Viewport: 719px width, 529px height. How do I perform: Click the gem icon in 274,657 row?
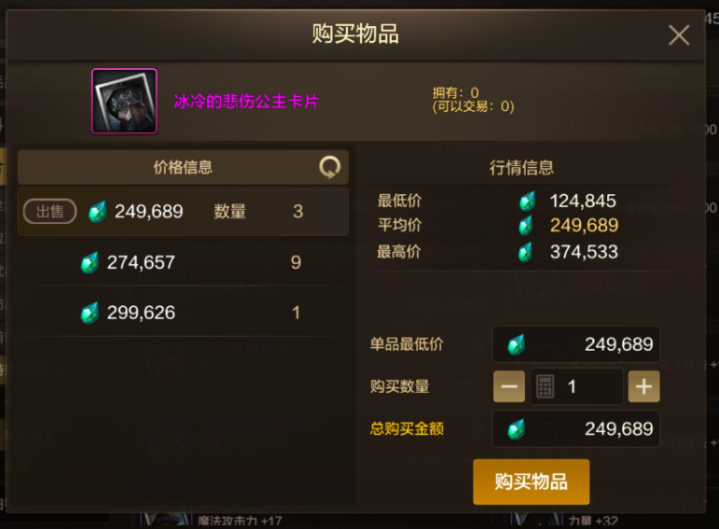(89, 263)
